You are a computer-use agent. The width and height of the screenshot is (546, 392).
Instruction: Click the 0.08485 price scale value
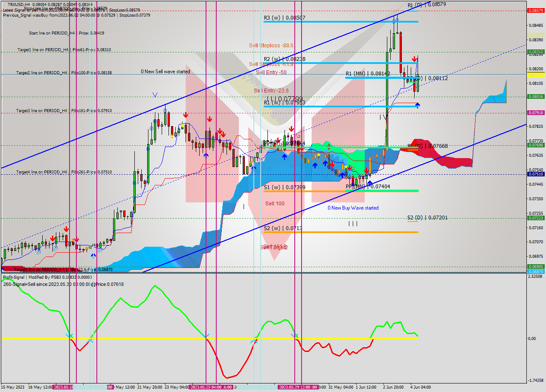coord(536,26)
